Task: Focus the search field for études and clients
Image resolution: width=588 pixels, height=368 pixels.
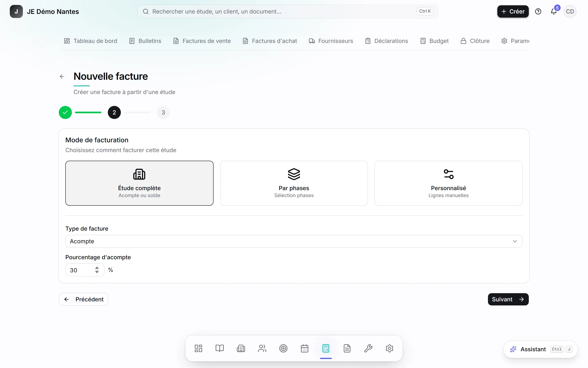Action: (x=288, y=11)
